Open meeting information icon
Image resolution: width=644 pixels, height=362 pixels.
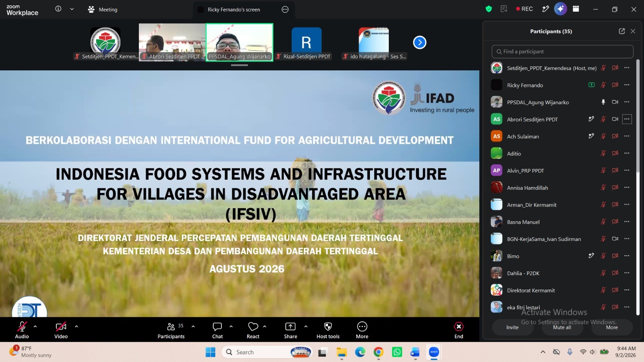point(58,9)
